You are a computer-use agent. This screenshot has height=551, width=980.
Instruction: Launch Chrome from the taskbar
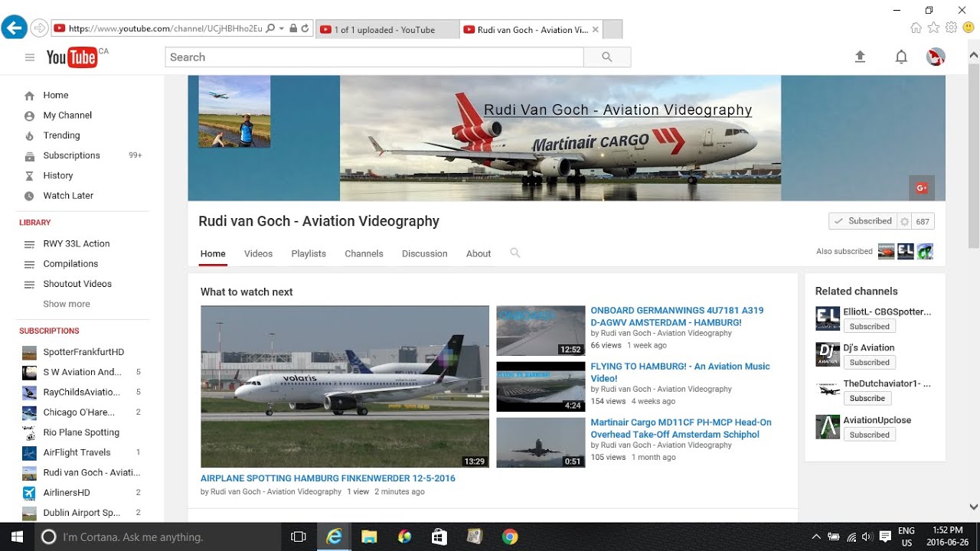pyautogui.click(x=509, y=537)
